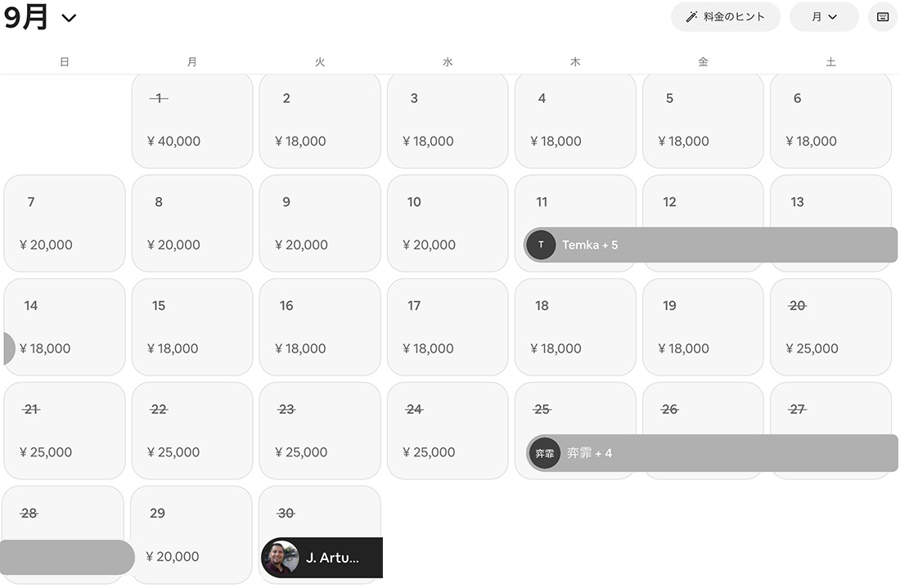This screenshot has width=900, height=588.
Task: Click J. Artu's profile photo
Action: pos(281,558)
